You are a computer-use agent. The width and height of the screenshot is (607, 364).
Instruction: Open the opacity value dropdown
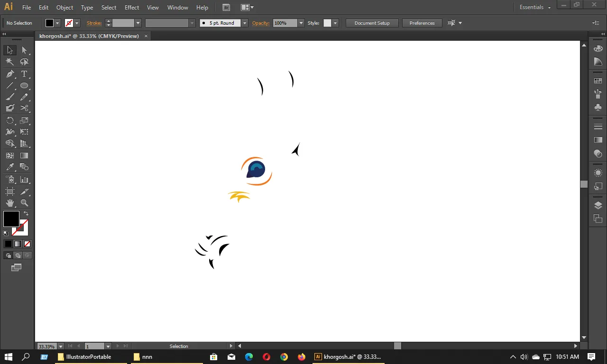point(301,23)
